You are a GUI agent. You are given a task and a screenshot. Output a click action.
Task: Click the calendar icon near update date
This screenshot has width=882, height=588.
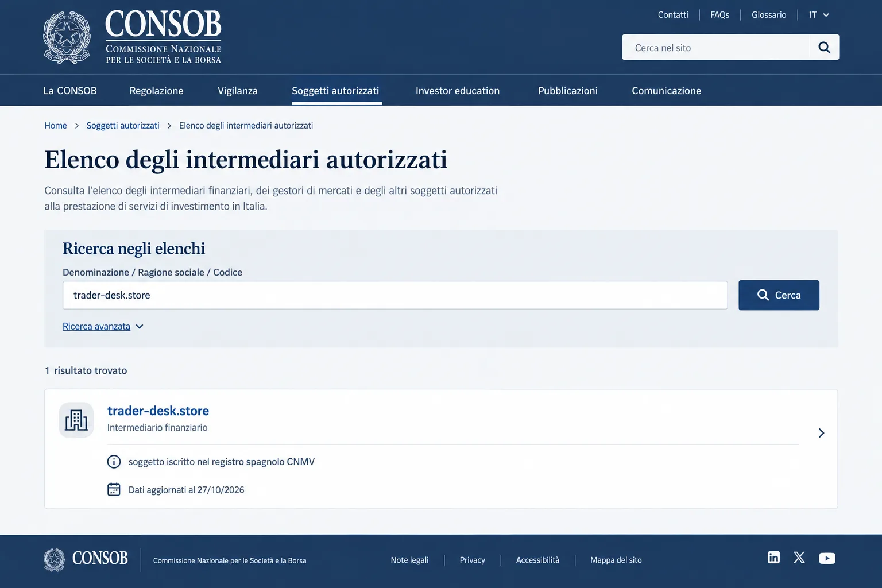click(x=114, y=489)
